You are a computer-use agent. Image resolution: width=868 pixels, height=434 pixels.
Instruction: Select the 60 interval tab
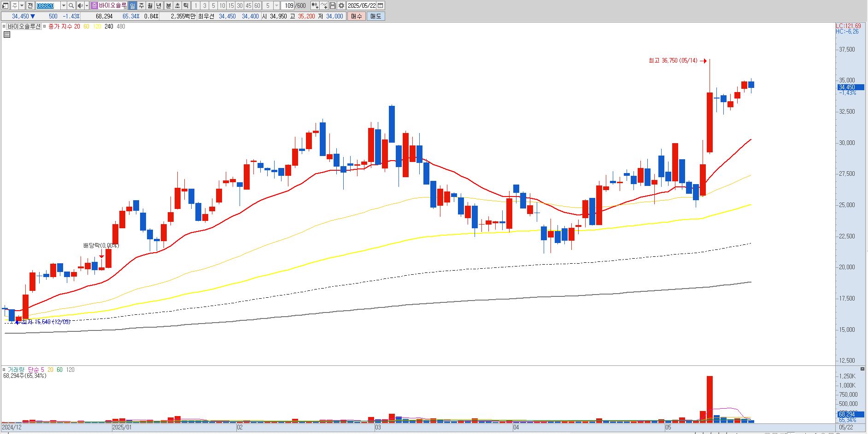point(257,6)
